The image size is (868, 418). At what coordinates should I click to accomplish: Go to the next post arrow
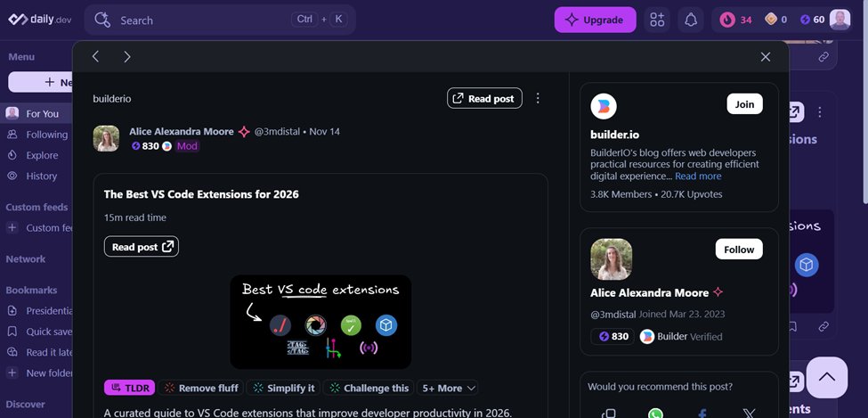127,56
